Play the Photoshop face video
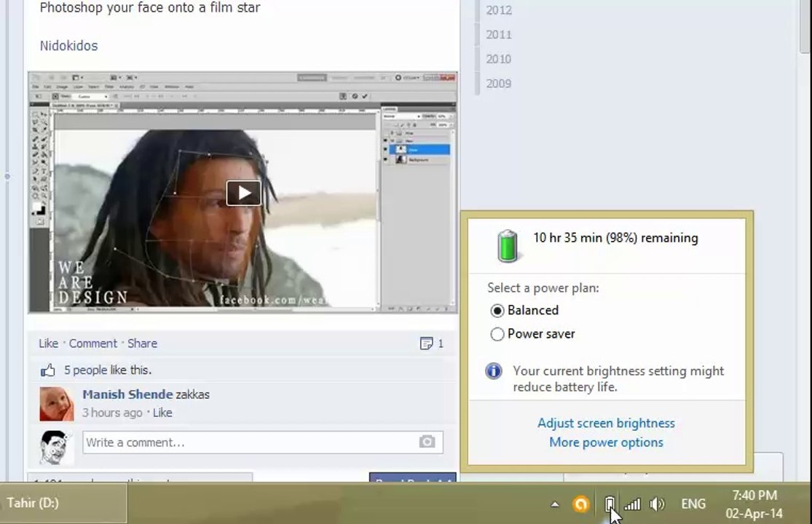 click(x=243, y=193)
